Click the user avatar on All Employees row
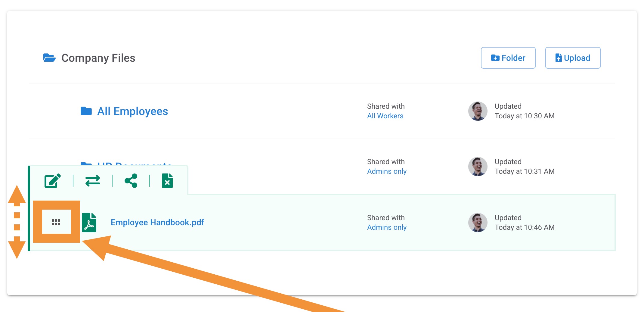The height and width of the screenshot is (312, 644). pos(478,111)
